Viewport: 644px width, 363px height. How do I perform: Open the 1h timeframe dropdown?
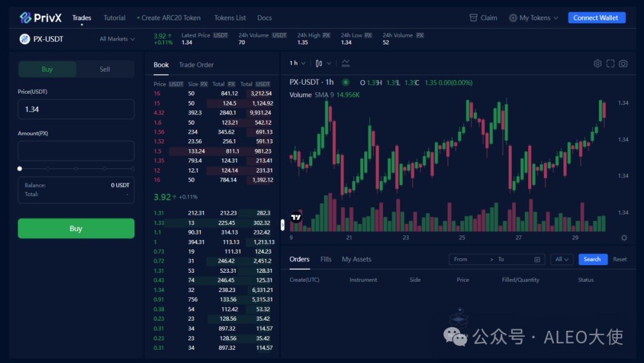[298, 63]
